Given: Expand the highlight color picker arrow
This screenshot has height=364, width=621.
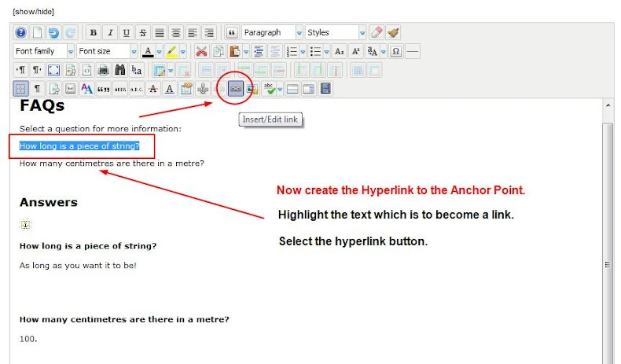Looking at the screenshot, I should [183, 52].
